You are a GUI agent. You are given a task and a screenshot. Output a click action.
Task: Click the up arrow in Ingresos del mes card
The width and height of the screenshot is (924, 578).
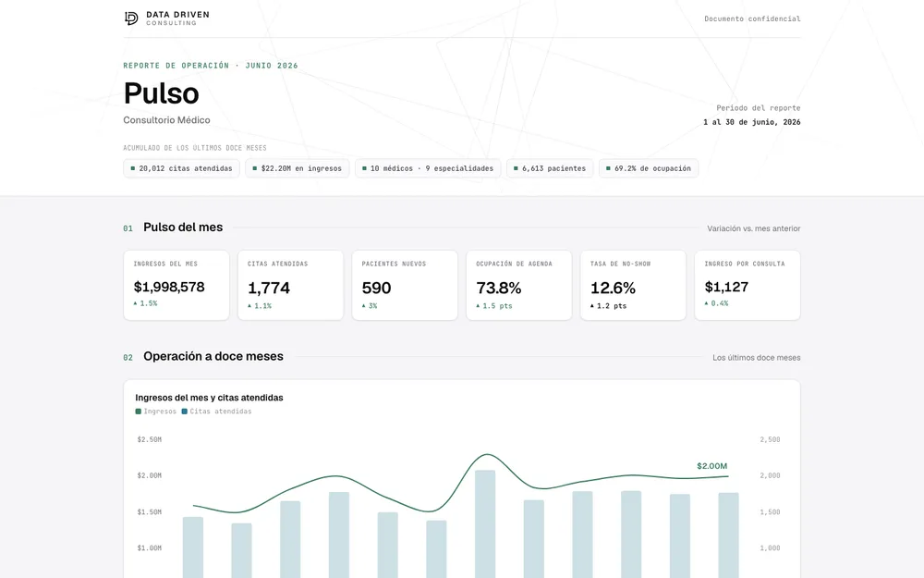[x=136, y=303]
